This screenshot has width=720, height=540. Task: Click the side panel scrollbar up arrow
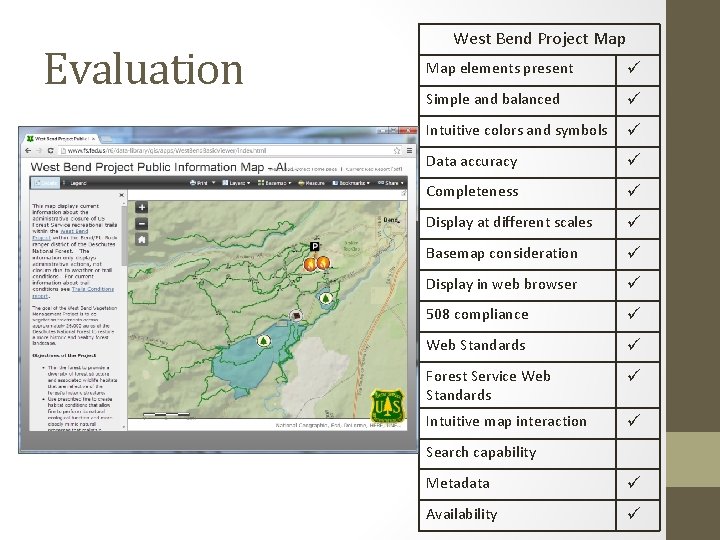tap(124, 202)
